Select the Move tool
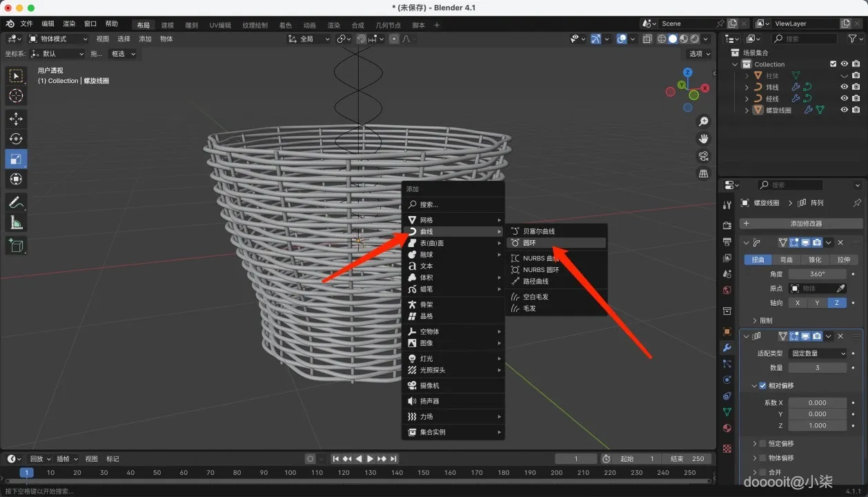 (16, 119)
